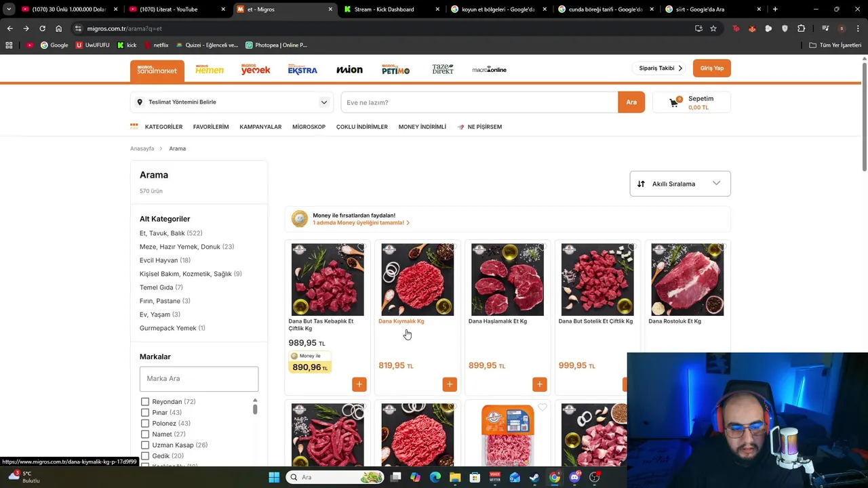Open the Petimo store logo
Viewport: 868px width, 488px height.
395,70
